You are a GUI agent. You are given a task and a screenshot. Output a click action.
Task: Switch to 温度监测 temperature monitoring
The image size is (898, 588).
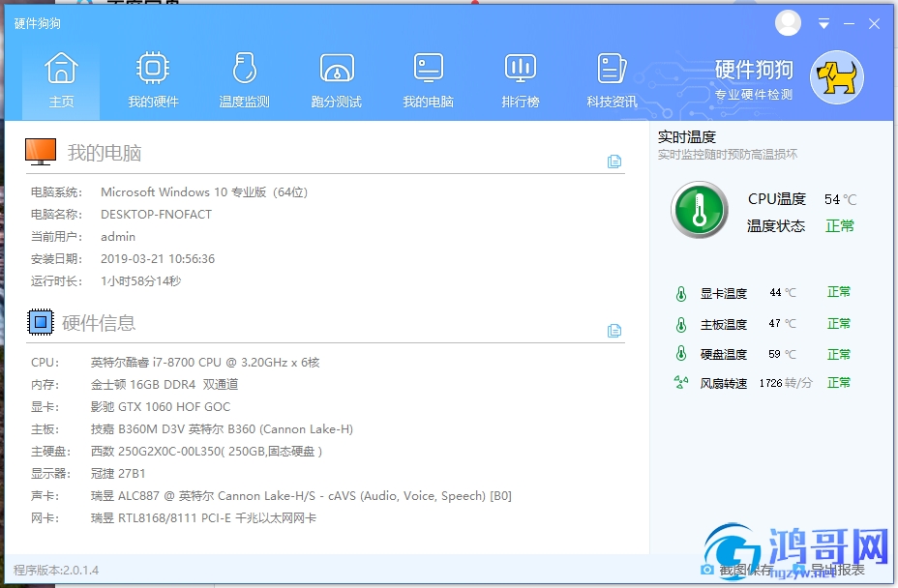point(245,80)
